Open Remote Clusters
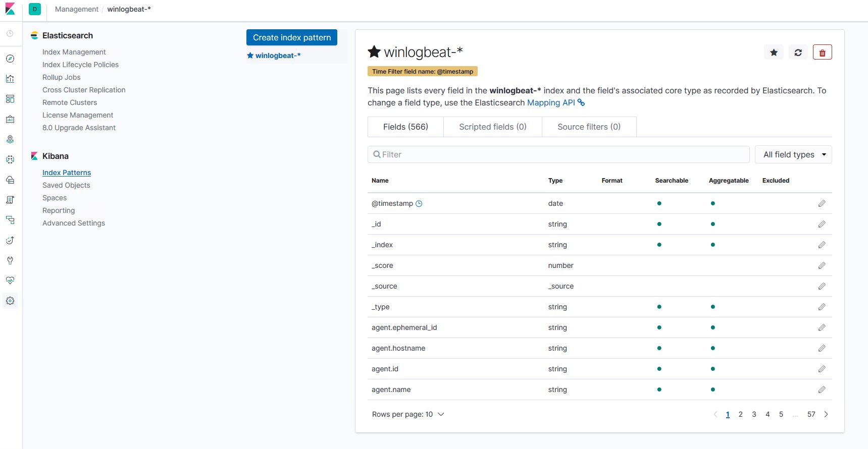 (x=70, y=102)
